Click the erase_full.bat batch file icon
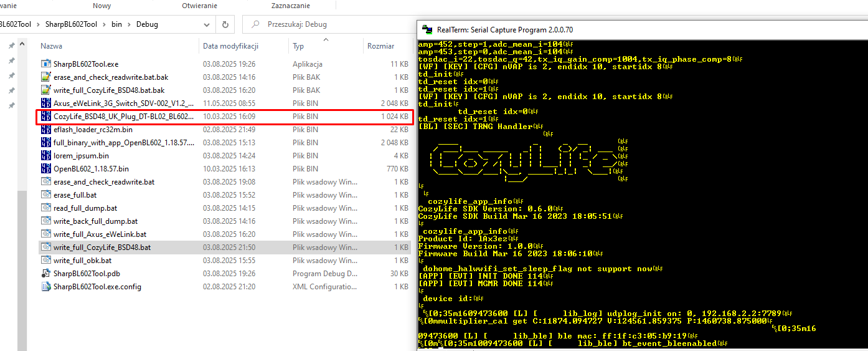 coord(45,195)
